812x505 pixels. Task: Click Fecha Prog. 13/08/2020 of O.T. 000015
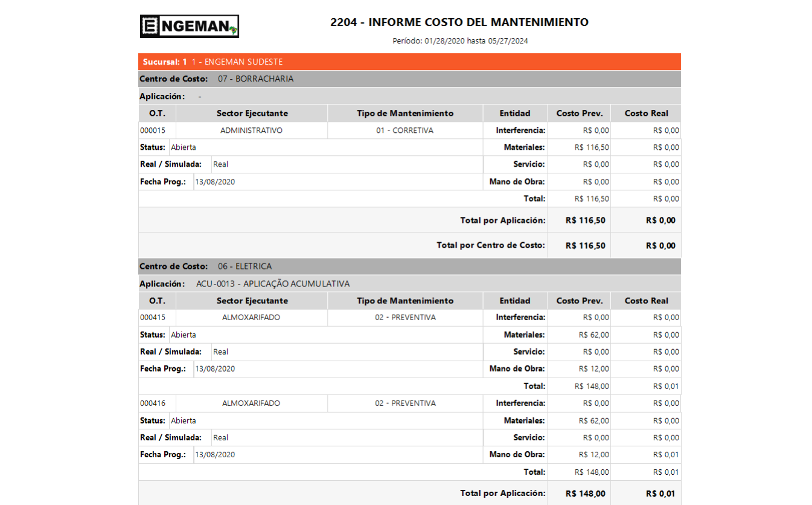(214, 182)
